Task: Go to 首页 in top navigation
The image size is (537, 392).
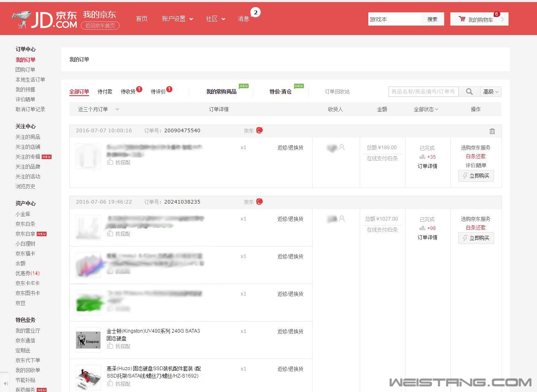Action: point(142,19)
